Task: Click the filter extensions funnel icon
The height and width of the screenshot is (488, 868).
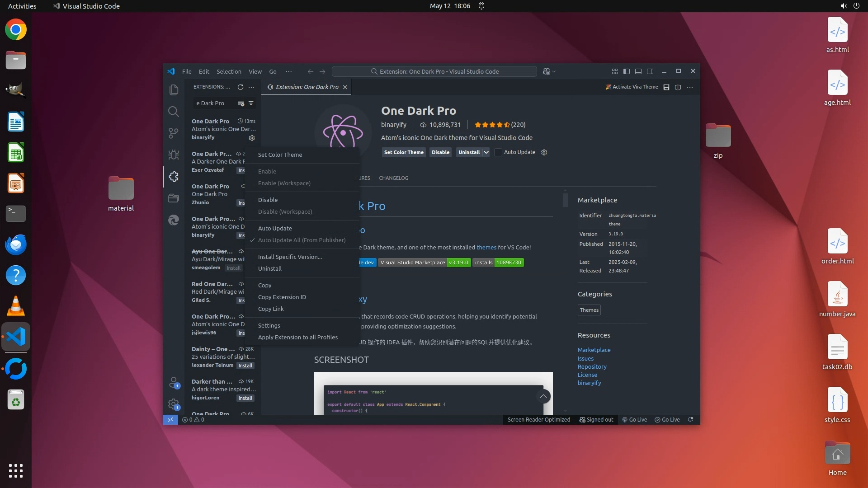Action: click(251, 103)
